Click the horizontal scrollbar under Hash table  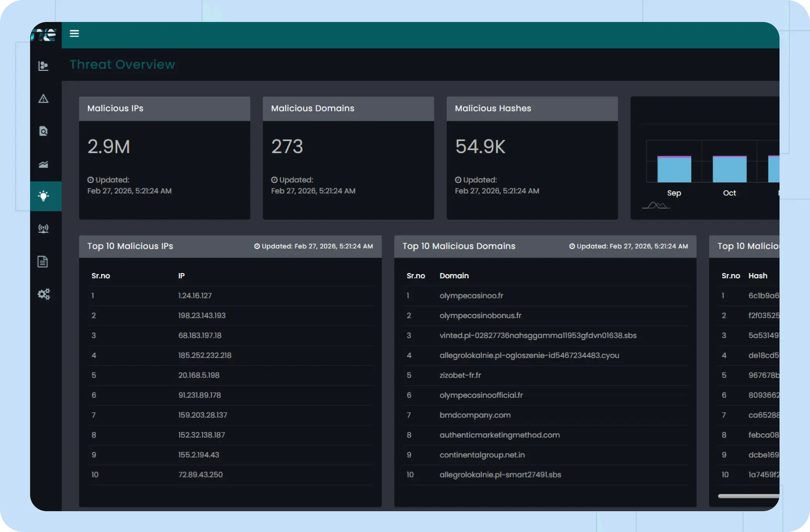coord(748,496)
